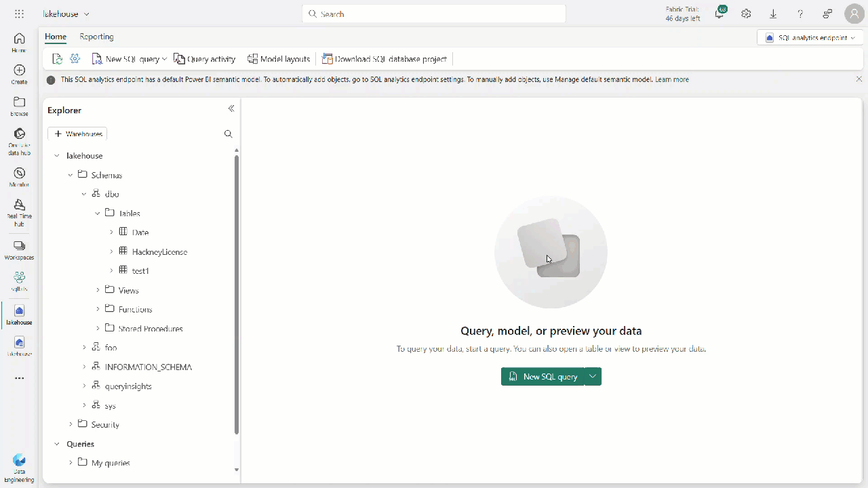Open Monitor in left sidebar
The image size is (868, 488).
coord(19,178)
